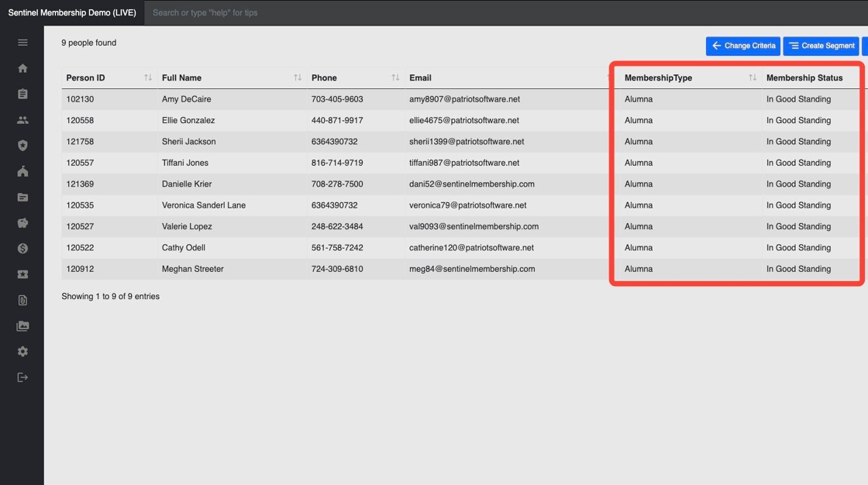Focus the search or help input field
This screenshot has width=868, height=485.
506,12
